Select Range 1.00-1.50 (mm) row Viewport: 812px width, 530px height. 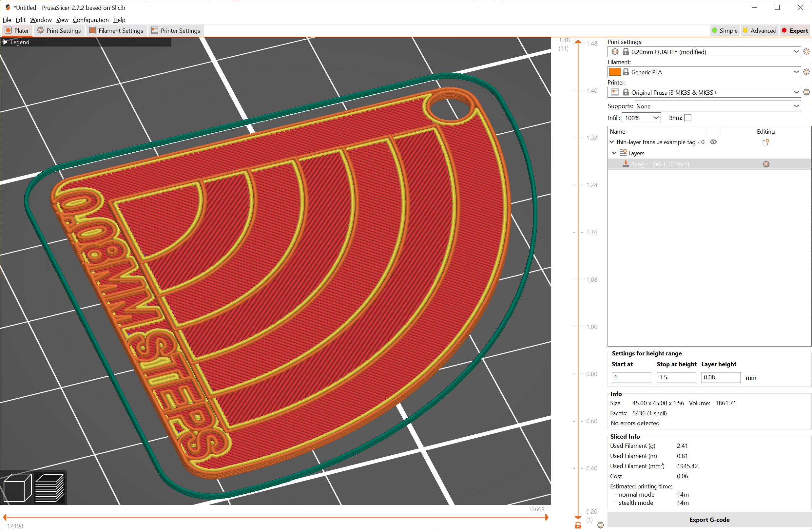(709, 164)
